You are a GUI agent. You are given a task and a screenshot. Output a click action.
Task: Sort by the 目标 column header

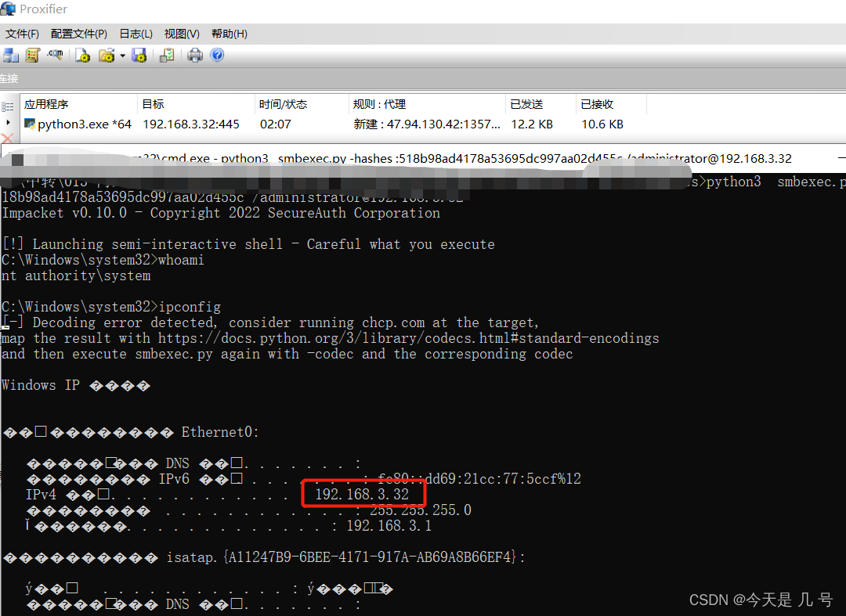196,104
